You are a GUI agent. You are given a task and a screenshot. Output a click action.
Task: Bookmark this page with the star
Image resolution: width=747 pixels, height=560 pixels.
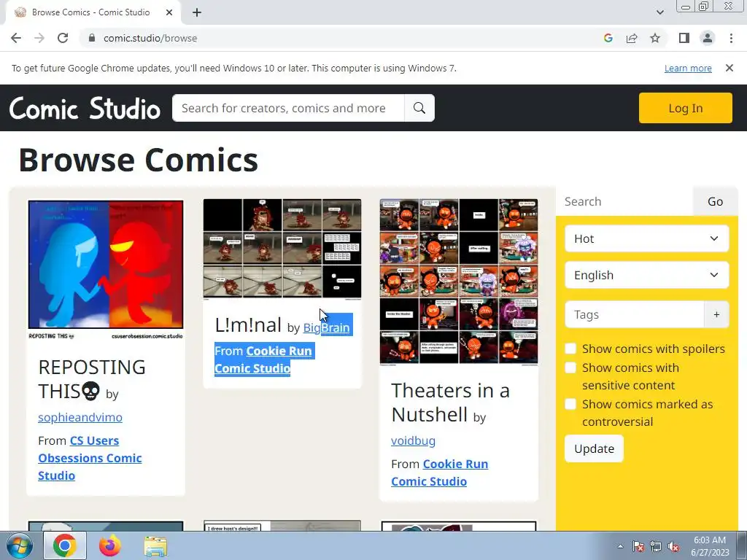655,38
